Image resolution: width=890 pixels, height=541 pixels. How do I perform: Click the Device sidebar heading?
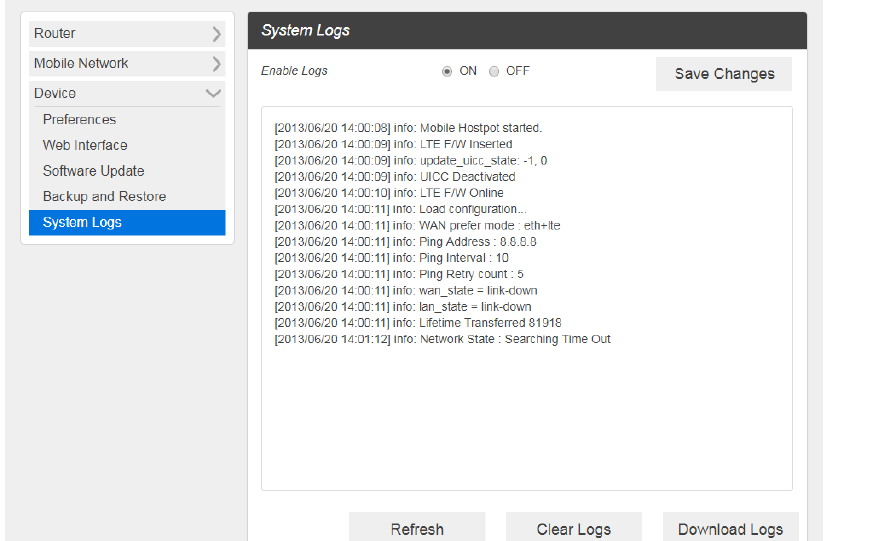click(x=127, y=93)
